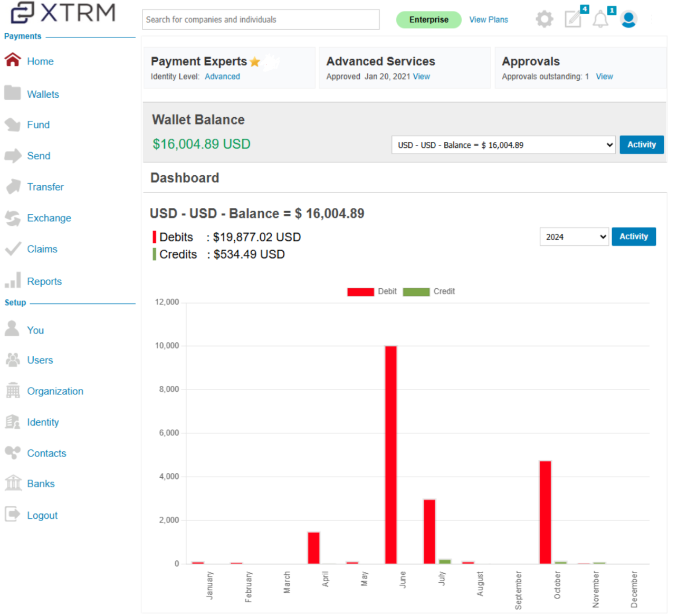
Task: Open the Transfer menu item
Action: (x=45, y=187)
